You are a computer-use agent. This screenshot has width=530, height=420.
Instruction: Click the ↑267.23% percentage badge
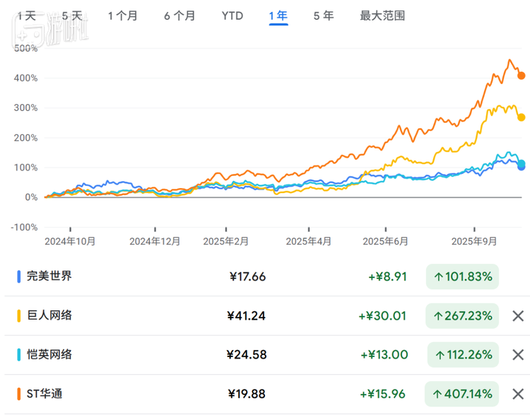pos(463,315)
